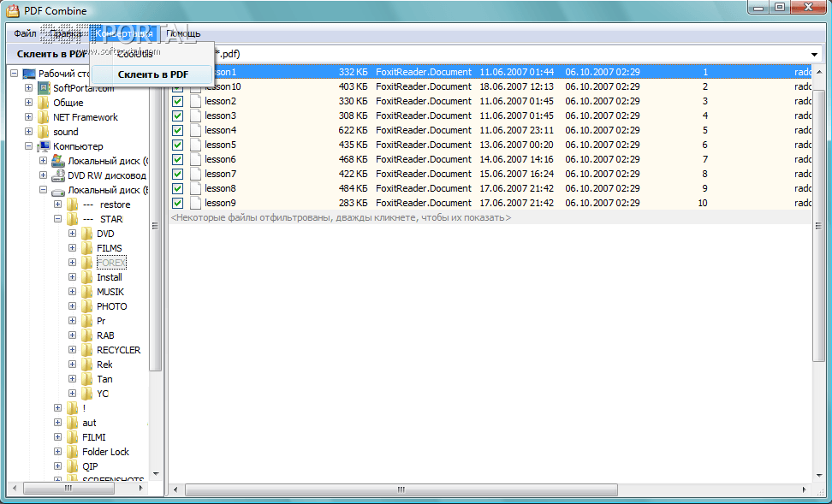Click the lesson8 file icon
This screenshot has width=832, height=504.
point(195,189)
